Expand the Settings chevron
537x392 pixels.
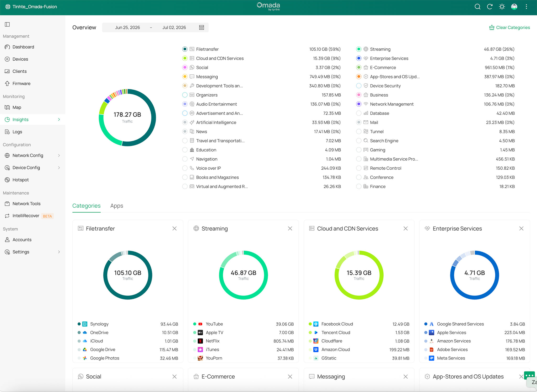click(x=59, y=252)
